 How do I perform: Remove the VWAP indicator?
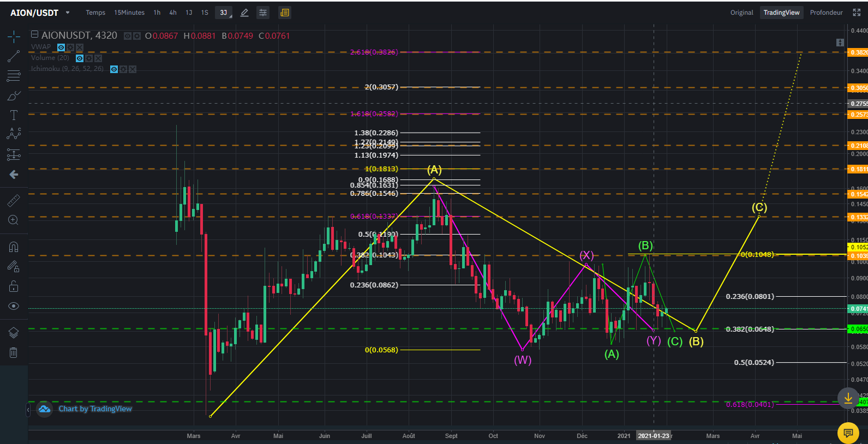80,47
